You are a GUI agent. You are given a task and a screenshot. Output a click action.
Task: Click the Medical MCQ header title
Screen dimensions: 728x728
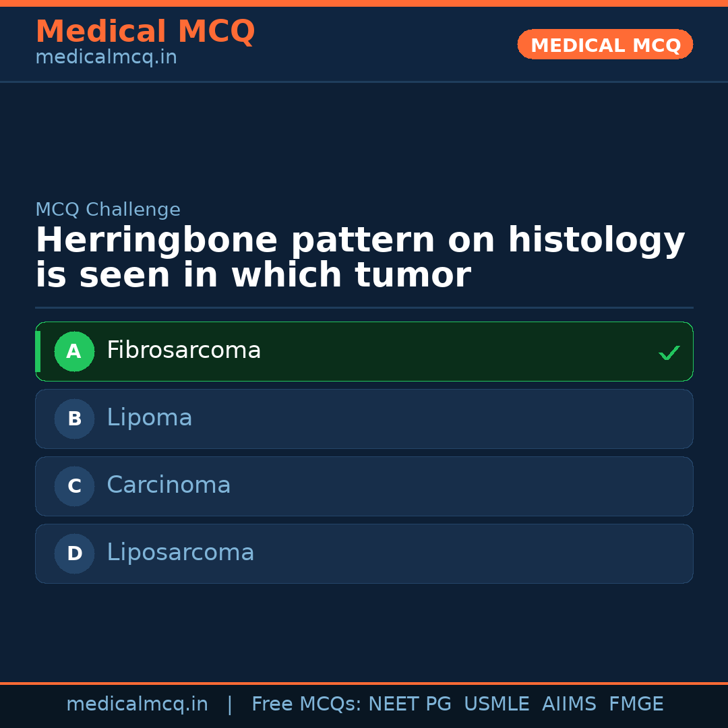click(145, 32)
